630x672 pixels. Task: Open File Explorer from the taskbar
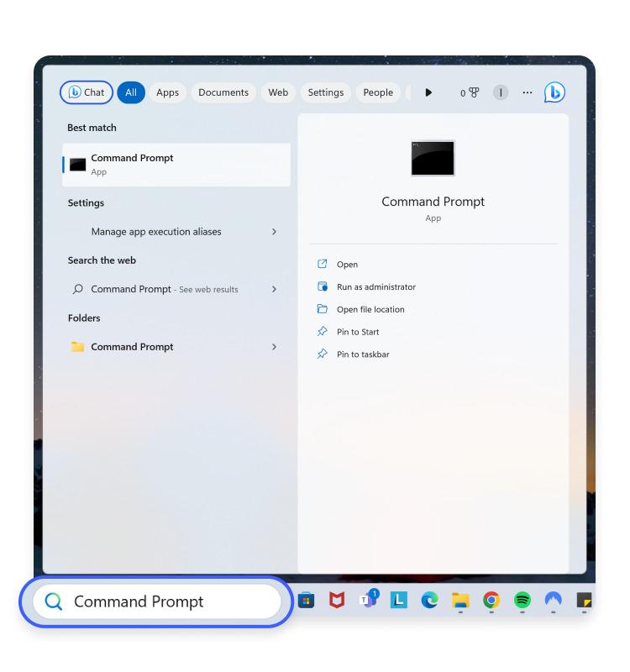click(460, 601)
